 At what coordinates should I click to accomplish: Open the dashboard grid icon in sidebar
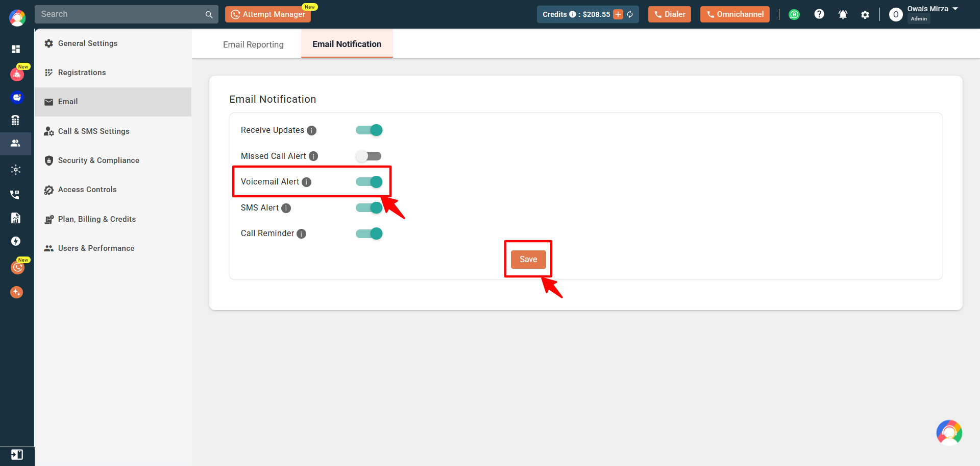click(16, 49)
